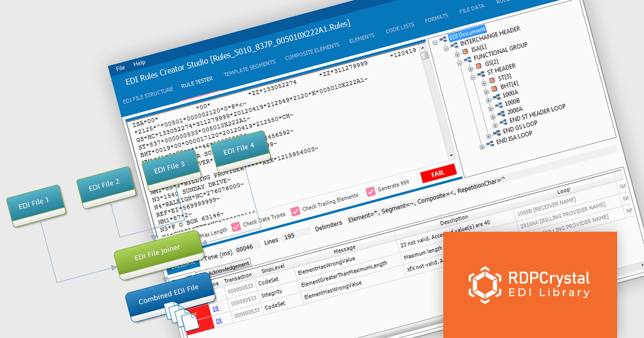Image resolution: width=644 pixels, height=338 pixels.
Task: Expand the END GS LOOP node
Action: tap(488, 135)
